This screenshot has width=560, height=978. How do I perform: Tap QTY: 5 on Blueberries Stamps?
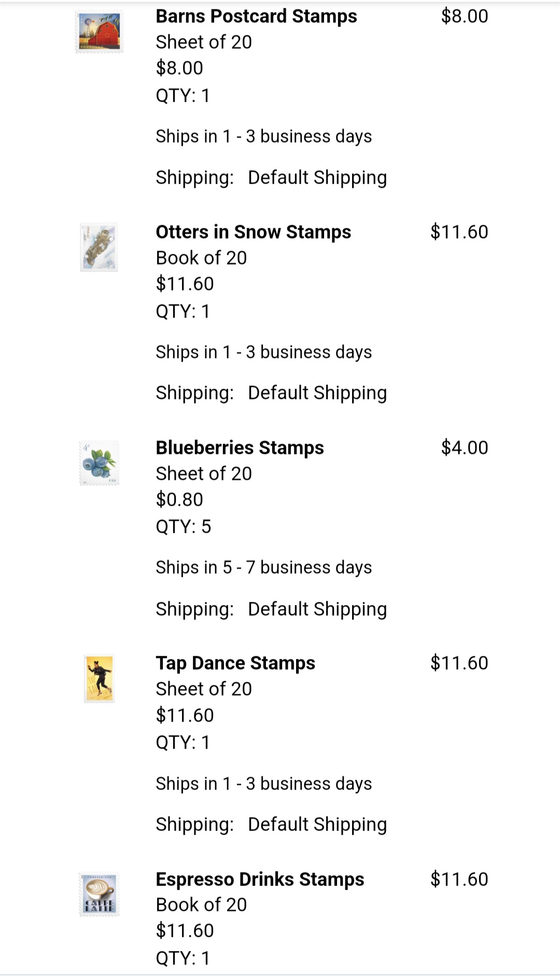[x=184, y=527]
